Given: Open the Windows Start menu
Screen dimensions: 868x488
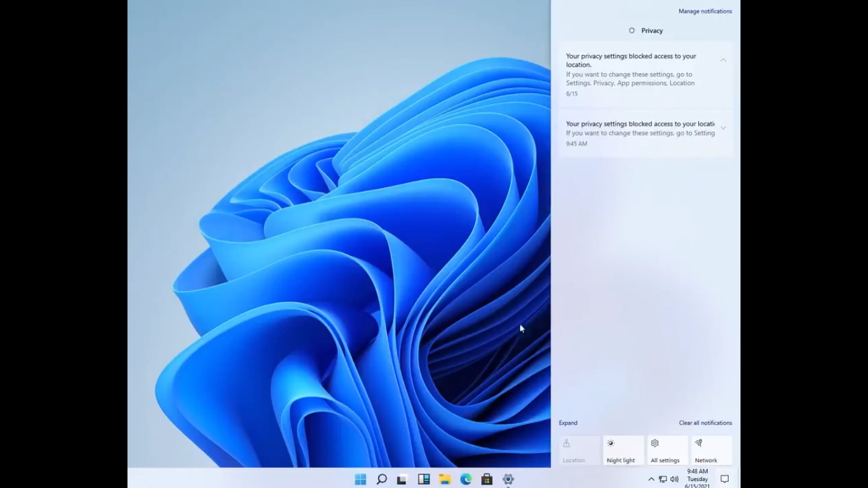Looking at the screenshot, I should 360,479.
